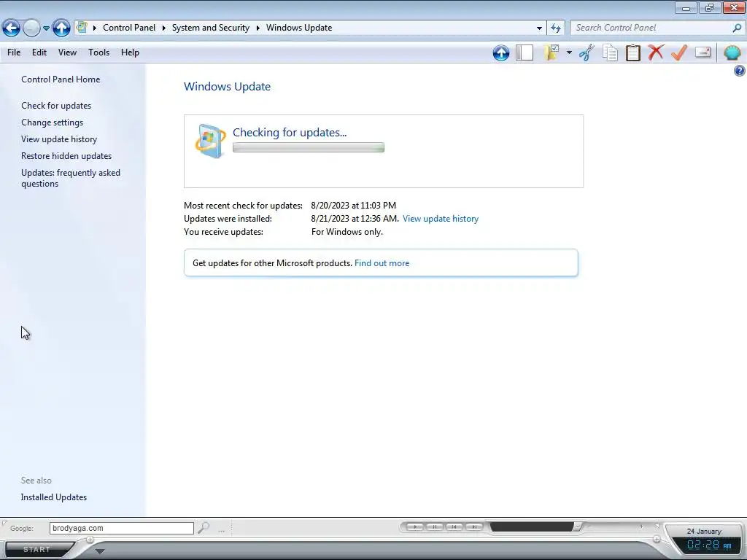Click the red X Delete toolbar icon
The width and height of the screenshot is (747, 560).
click(656, 52)
